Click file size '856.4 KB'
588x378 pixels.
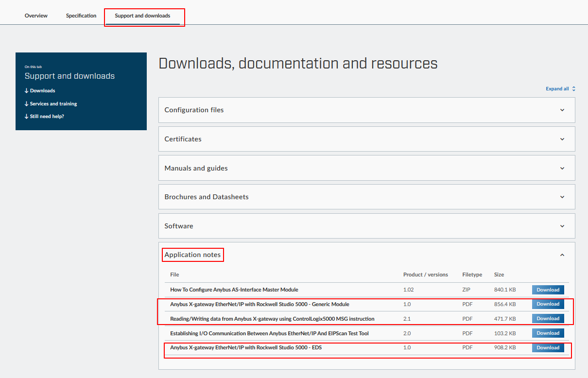click(505, 304)
